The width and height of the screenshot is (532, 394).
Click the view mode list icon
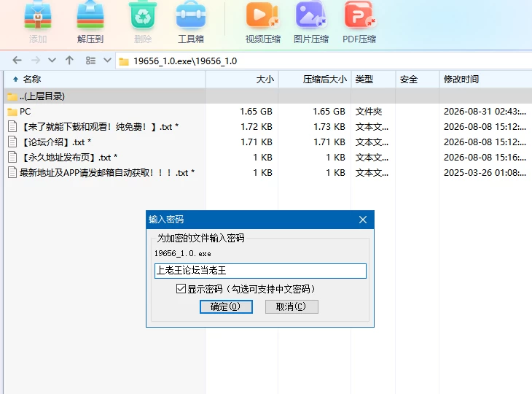point(90,61)
